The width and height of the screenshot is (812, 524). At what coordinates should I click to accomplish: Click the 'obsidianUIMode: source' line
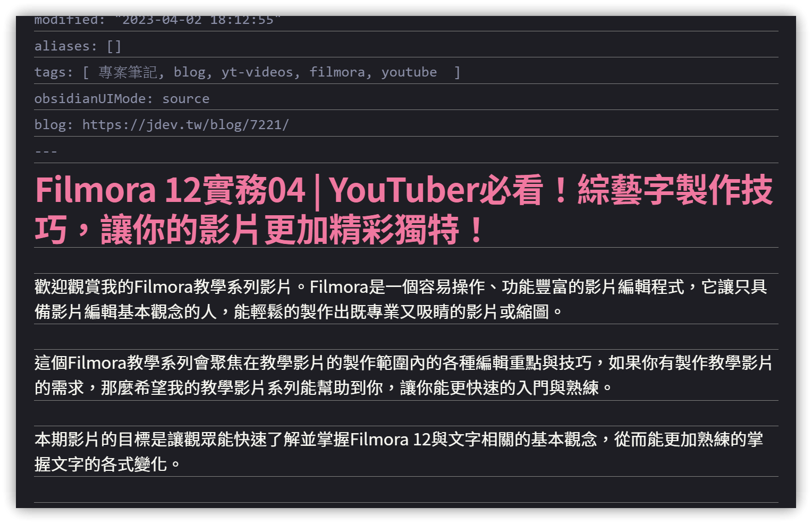point(122,99)
